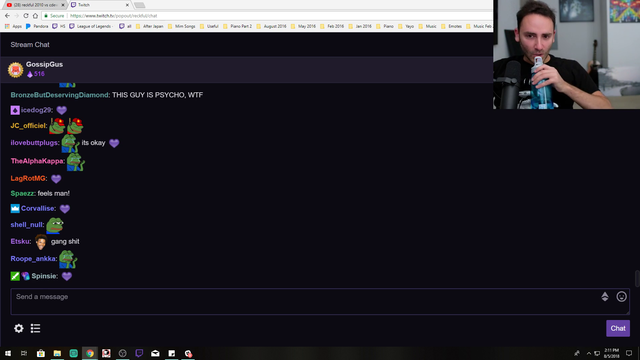
Task: Open the emote picker smiley
Action: pyautogui.click(x=621, y=297)
